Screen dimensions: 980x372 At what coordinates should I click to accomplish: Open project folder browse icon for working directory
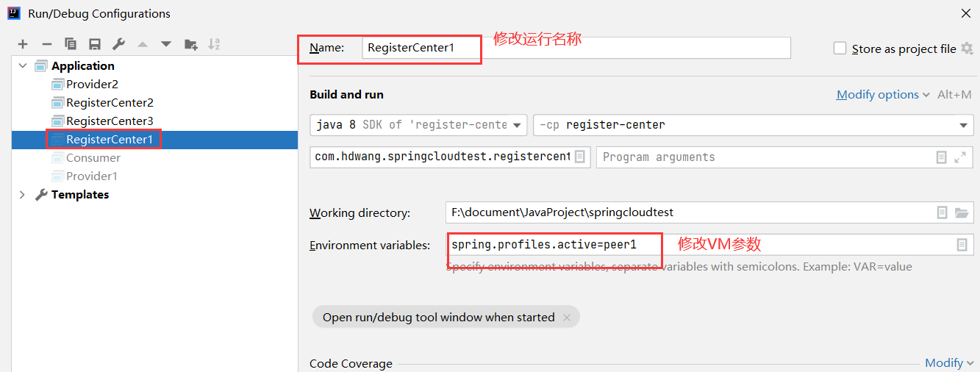(961, 212)
